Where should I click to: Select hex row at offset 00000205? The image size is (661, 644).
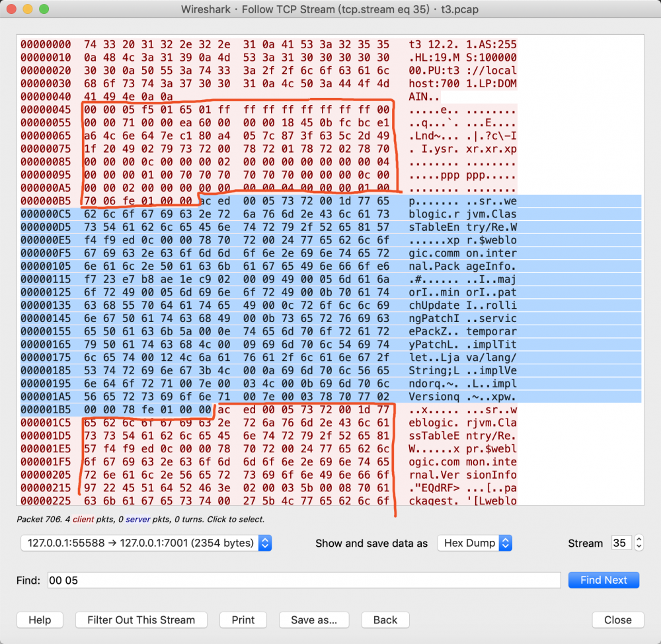(268, 475)
